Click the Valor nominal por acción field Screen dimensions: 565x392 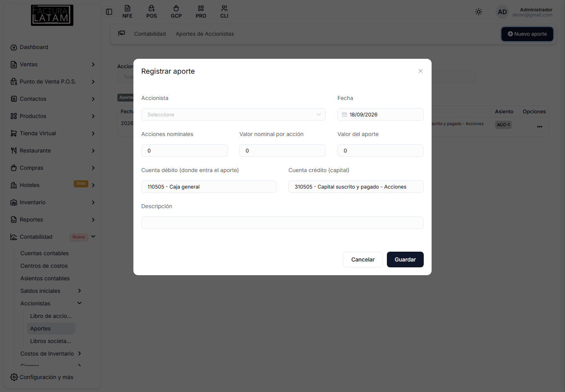coord(282,151)
